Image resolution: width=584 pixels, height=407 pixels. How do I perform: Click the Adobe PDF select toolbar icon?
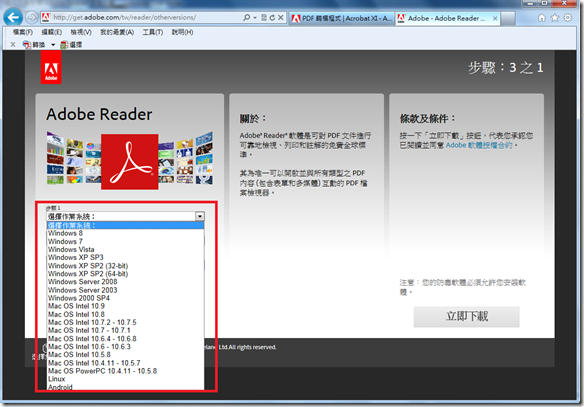pyautogui.click(x=64, y=45)
